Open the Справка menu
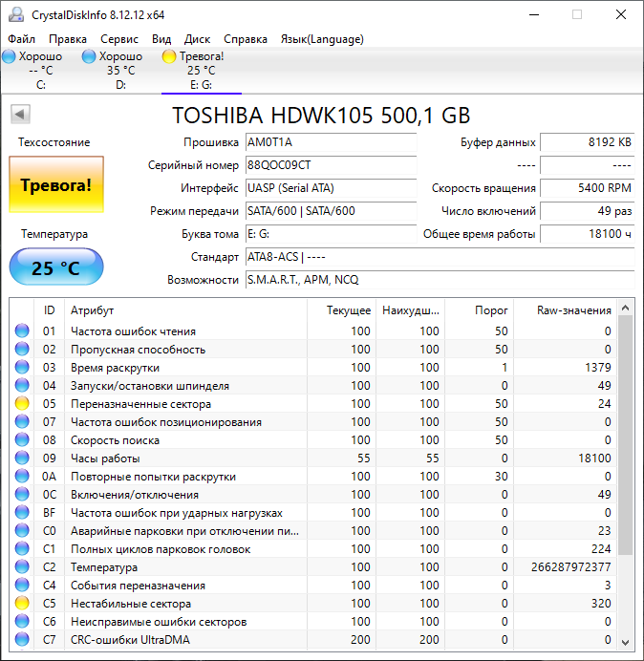Viewport: 644px width, 661px height. [245, 39]
